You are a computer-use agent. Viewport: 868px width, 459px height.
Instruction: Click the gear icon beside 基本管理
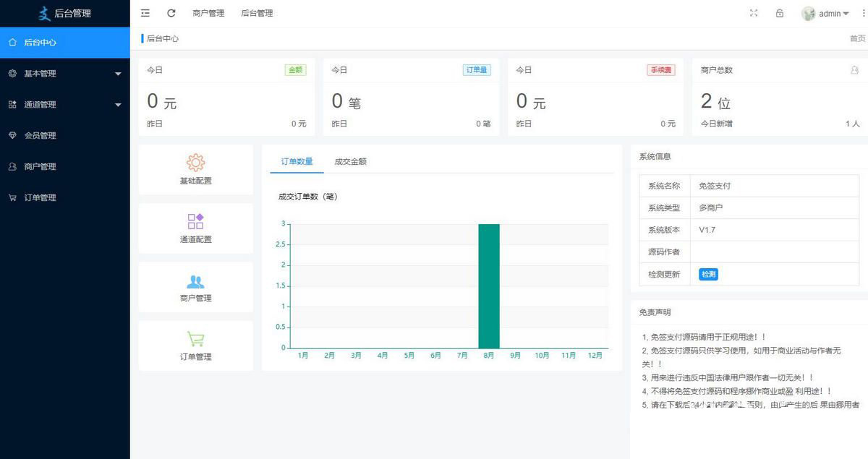point(12,73)
